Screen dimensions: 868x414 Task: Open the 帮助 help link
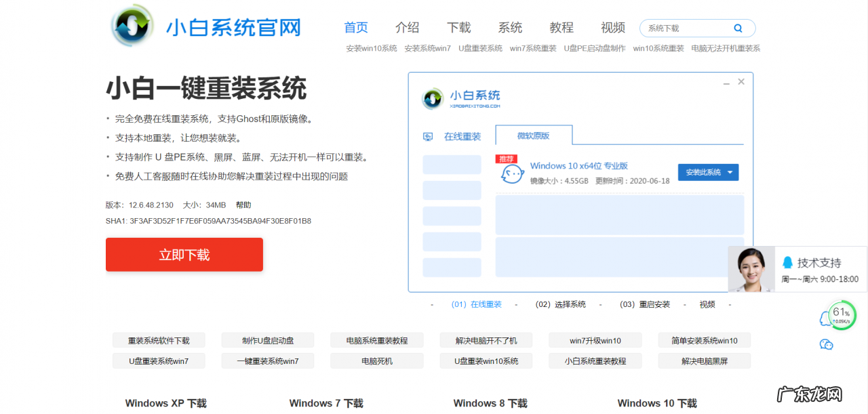click(243, 205)
